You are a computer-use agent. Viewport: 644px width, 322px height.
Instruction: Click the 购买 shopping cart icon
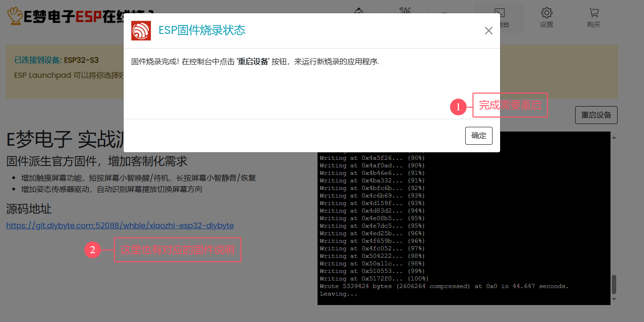pos(593,12)
